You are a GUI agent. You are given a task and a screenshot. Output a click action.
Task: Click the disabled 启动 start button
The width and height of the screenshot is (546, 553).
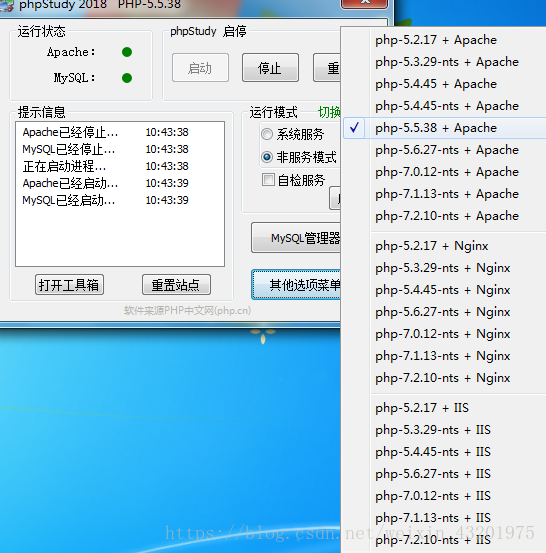click(200, 68)
